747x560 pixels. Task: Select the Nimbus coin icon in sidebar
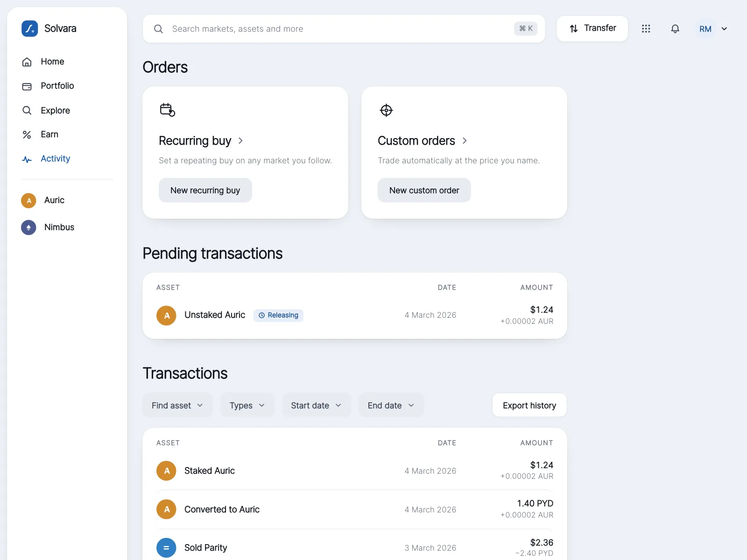pyautogui.click(x=28, y=227)
